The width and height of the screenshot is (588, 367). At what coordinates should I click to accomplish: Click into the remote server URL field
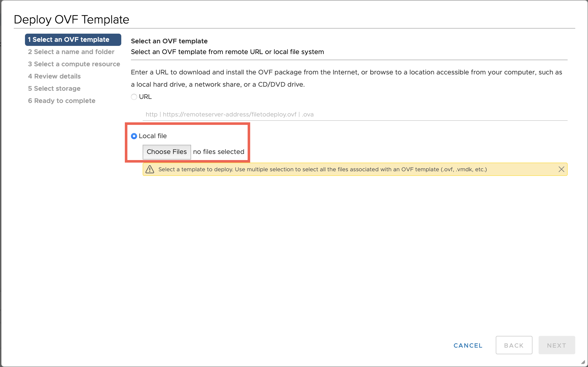coord(355,114)
